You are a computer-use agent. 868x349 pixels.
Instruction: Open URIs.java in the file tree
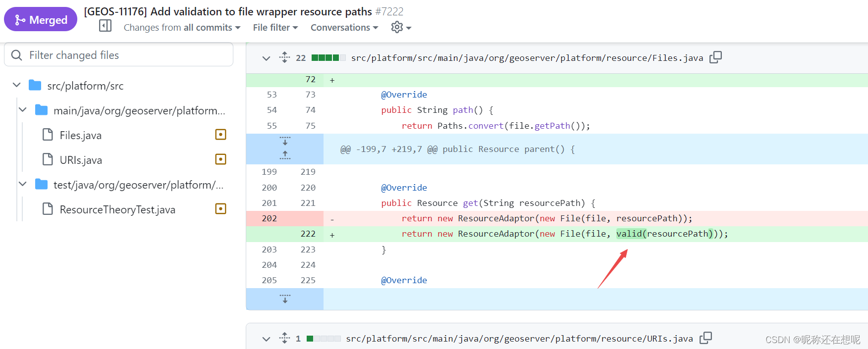(x=81, y=160)
